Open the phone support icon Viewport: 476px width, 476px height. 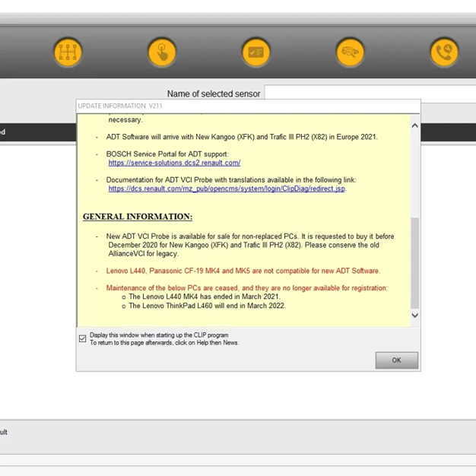pyautogui.click(x=444, y=52)
